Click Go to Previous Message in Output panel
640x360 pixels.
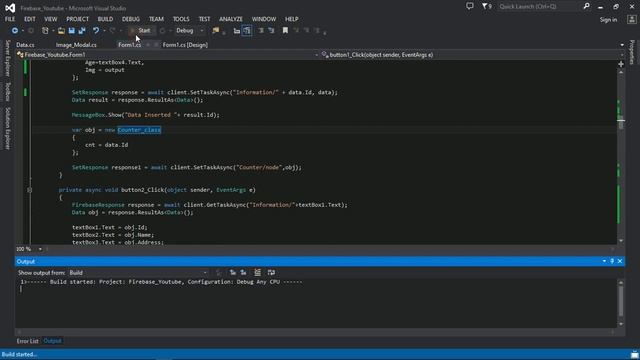pyautogui.click(x=233, y=272)
